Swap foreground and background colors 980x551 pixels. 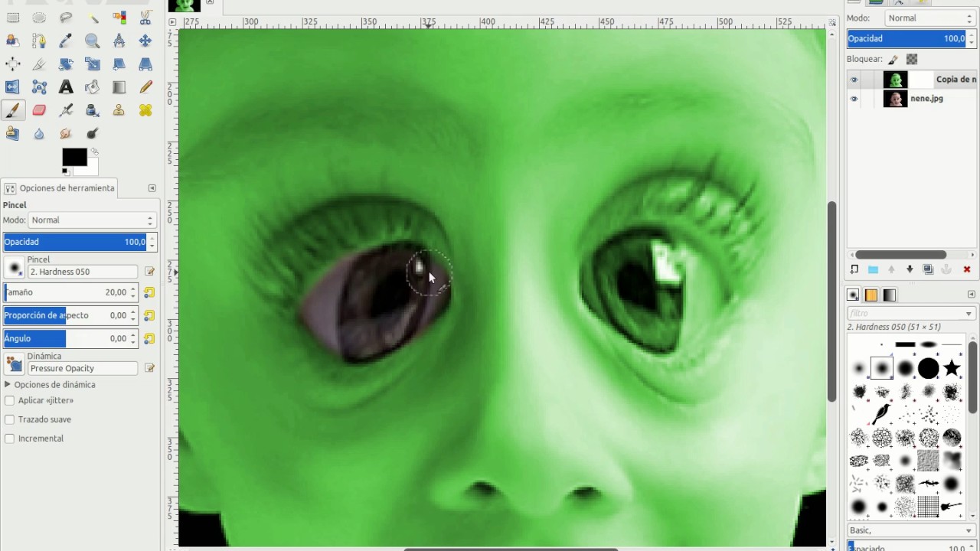(95, 152)
